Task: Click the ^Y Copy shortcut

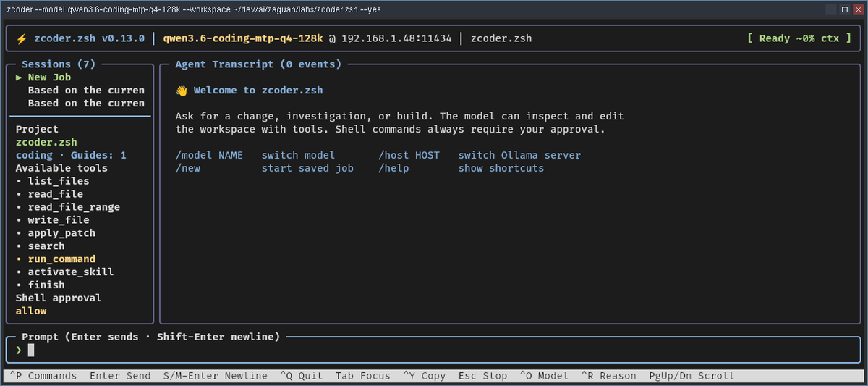Action: point(424,376)
